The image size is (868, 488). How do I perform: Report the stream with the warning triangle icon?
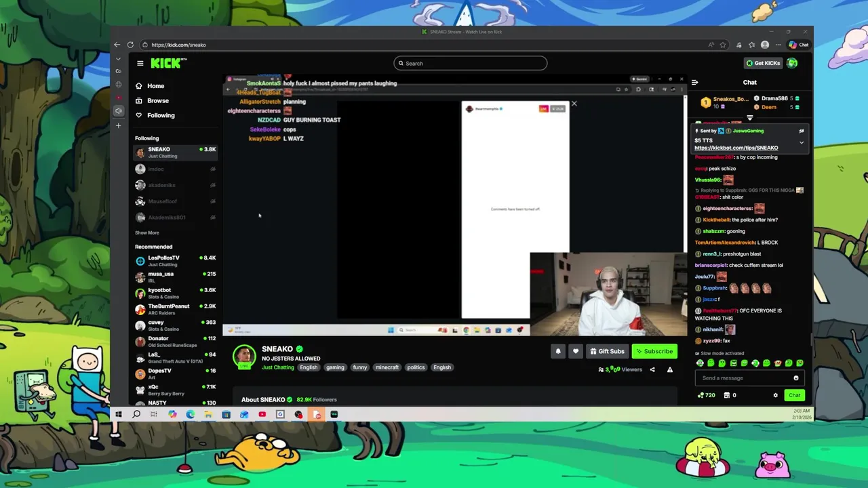click(x=670, y=369)
